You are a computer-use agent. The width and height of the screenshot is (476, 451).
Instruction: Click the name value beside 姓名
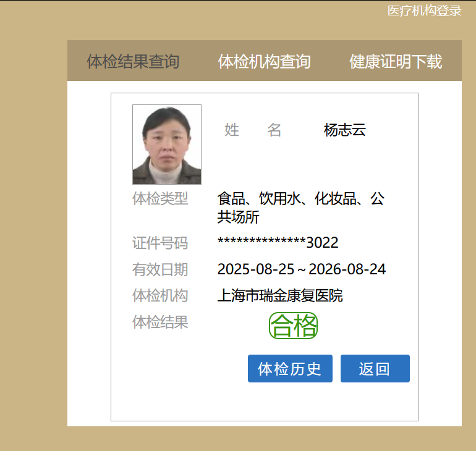coord(345,130)
